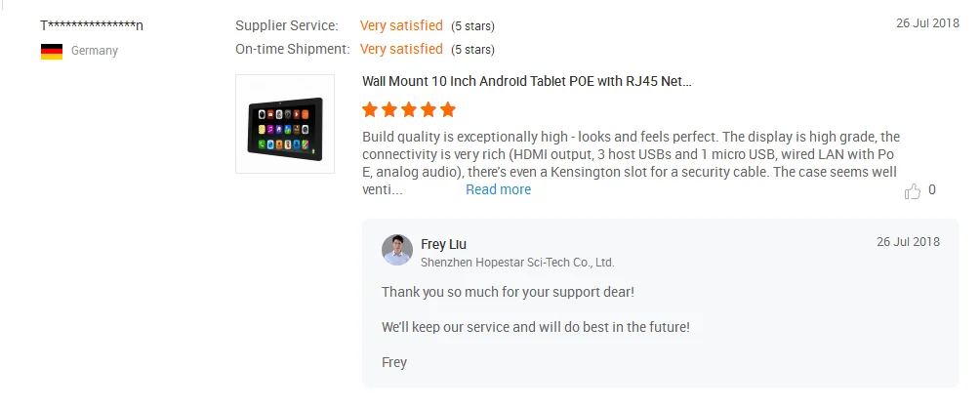Click the third orange rating star

[x=409, y=110]
